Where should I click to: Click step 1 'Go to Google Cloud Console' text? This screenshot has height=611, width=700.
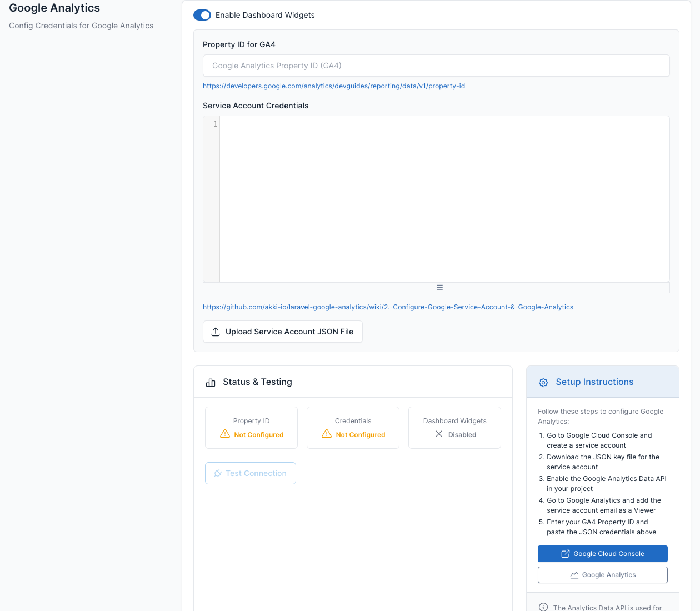click(599, 440)
